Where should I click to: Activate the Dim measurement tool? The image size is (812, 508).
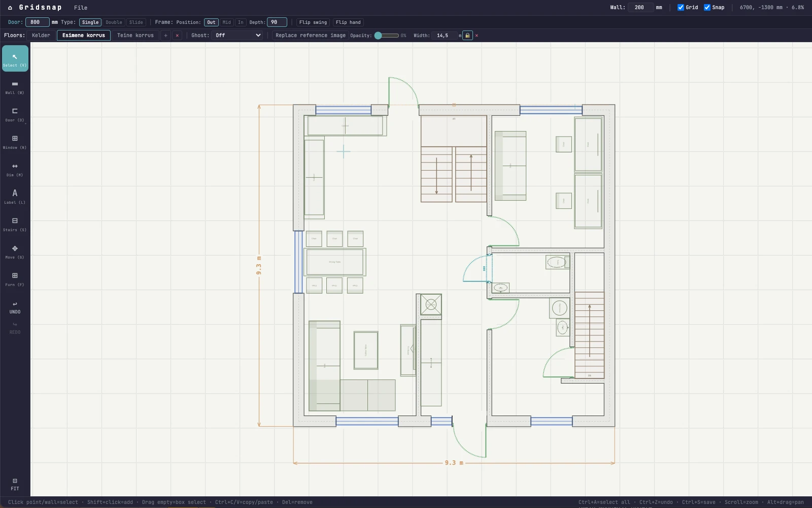tap(15, 170)
